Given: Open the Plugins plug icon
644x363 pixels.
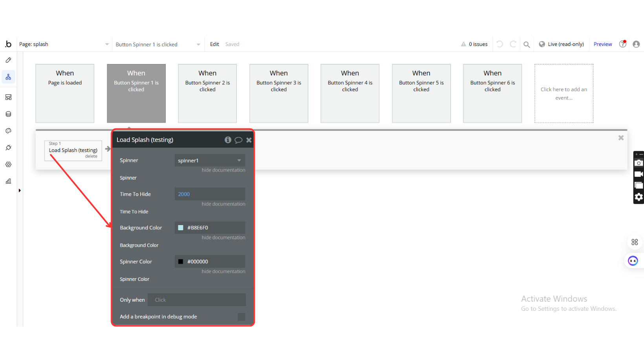Looking at the screenshot, I should [8, 148].
